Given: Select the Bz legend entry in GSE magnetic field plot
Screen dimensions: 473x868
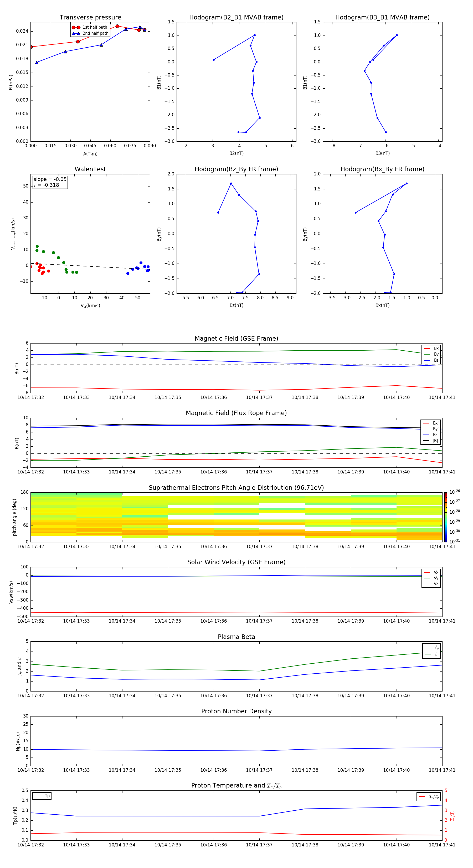Looking at the screenshot, I should [x=431, y=360].
